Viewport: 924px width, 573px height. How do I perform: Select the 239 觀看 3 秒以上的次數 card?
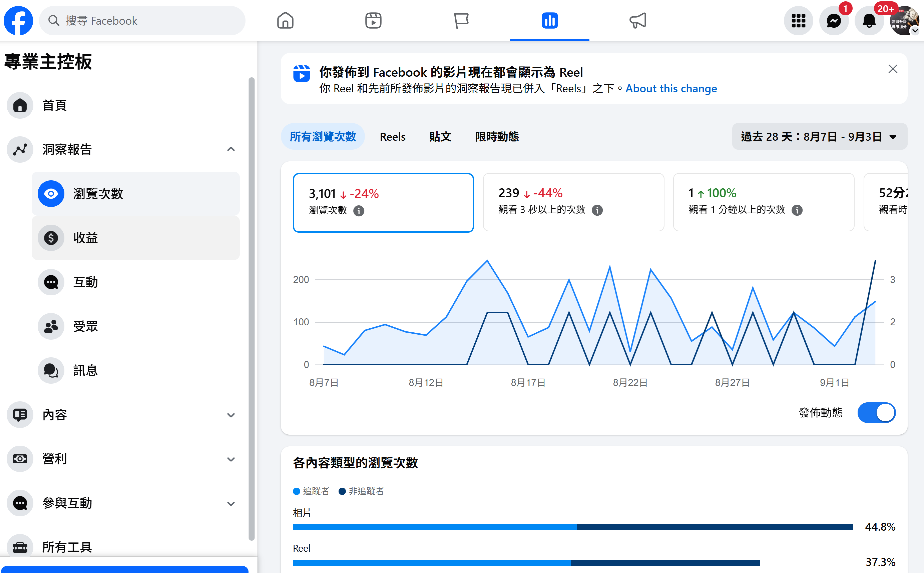tap(573, 202)
